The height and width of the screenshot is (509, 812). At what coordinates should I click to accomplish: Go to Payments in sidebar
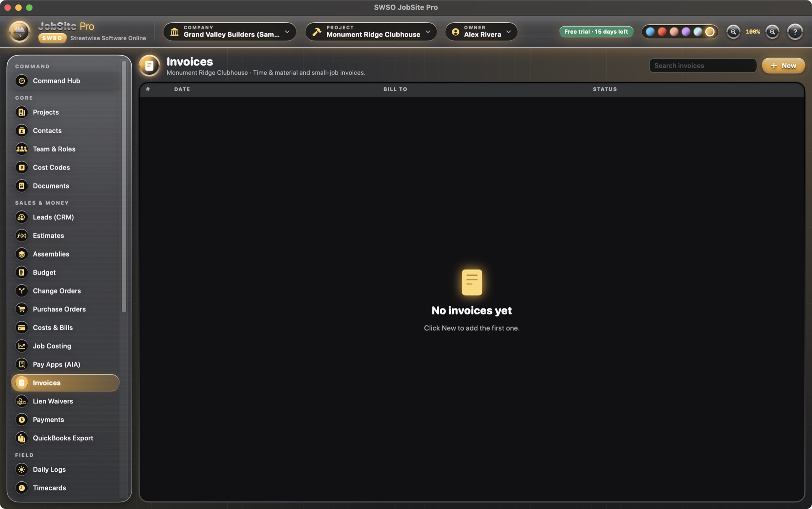(x=65, y=420)
